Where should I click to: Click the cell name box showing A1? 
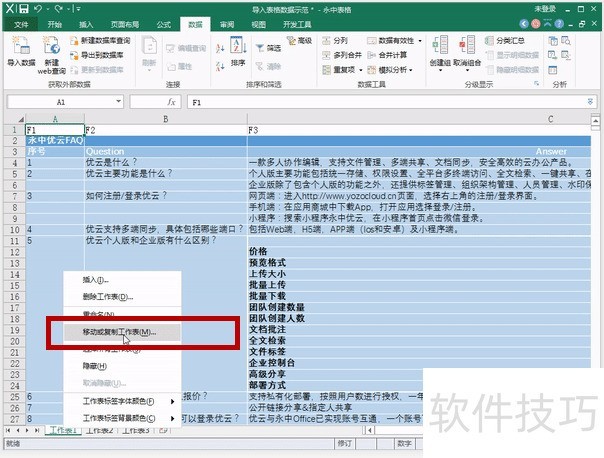click(x=62, y=102)
